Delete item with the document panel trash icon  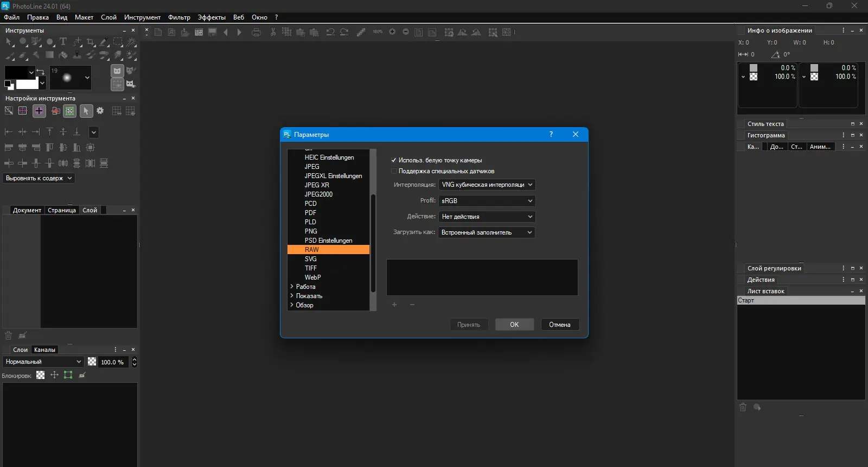coord(9,335)
